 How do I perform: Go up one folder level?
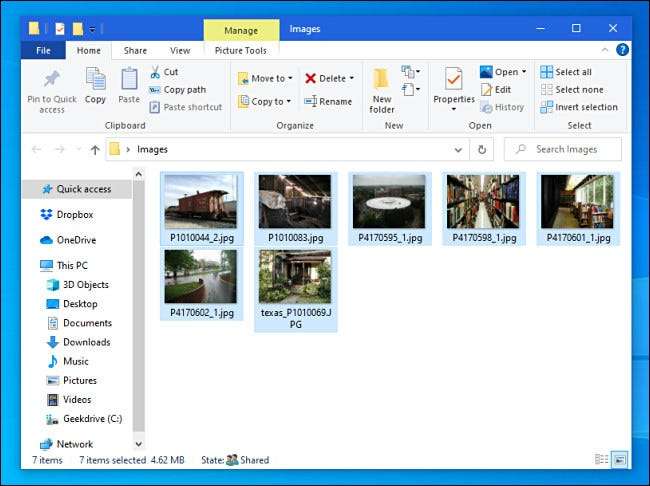95,149
